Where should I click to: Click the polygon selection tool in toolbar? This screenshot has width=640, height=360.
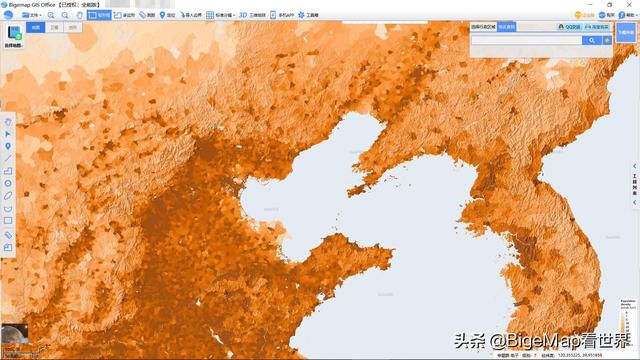tap(124, 15)
